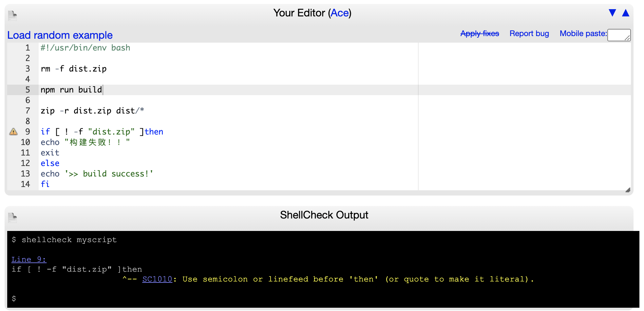Click the editor panel document icon

12,15
